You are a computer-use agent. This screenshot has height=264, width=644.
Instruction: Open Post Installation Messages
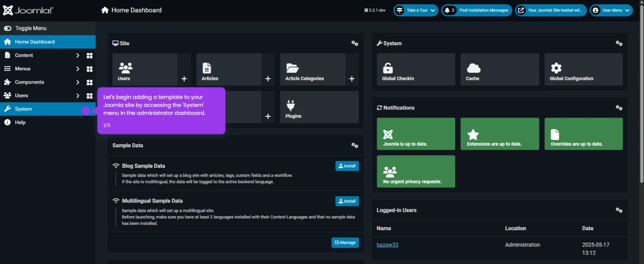pyautogui.click(x=476, y=10)
